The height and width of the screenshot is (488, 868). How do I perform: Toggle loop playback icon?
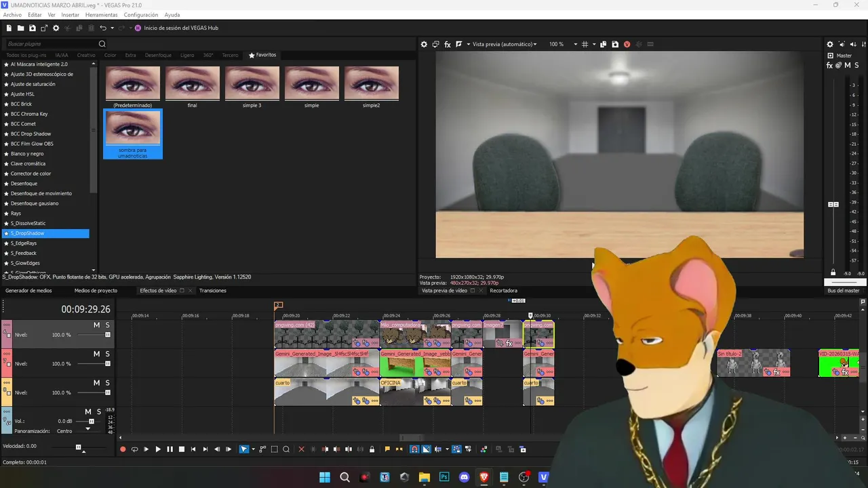tap(134, 449)
